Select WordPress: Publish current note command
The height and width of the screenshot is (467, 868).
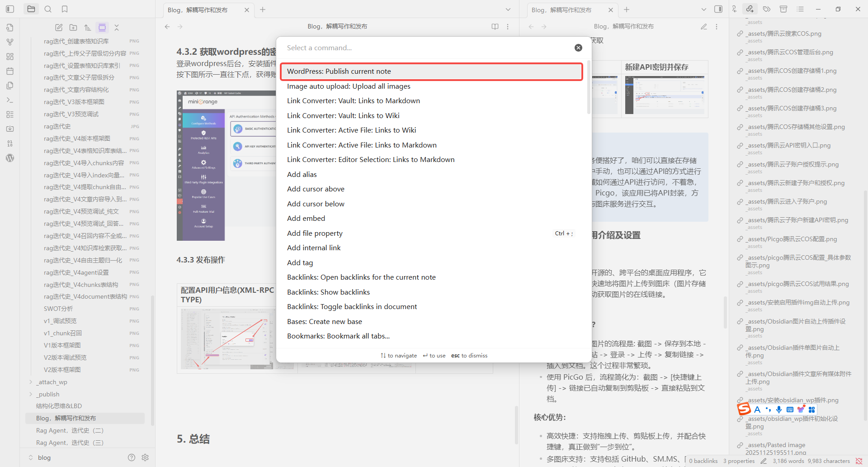click(x=339, y=71)
